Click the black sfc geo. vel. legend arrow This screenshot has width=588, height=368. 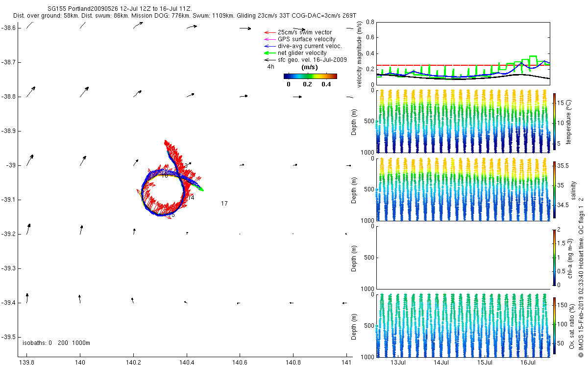(x=269, y=60)
